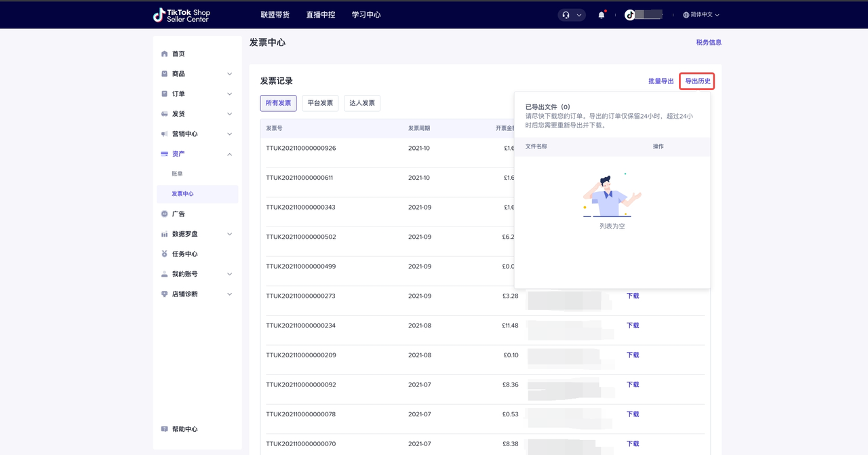This screenshot has height=455, width=868.
Task: Click the 批量导出 link
Action: click(x=660, y=81)
